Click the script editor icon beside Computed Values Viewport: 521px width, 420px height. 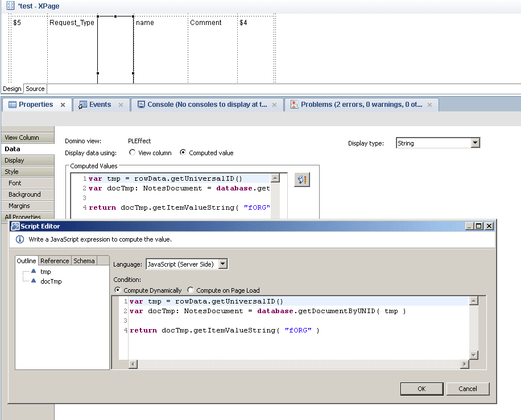click(302, 180)
